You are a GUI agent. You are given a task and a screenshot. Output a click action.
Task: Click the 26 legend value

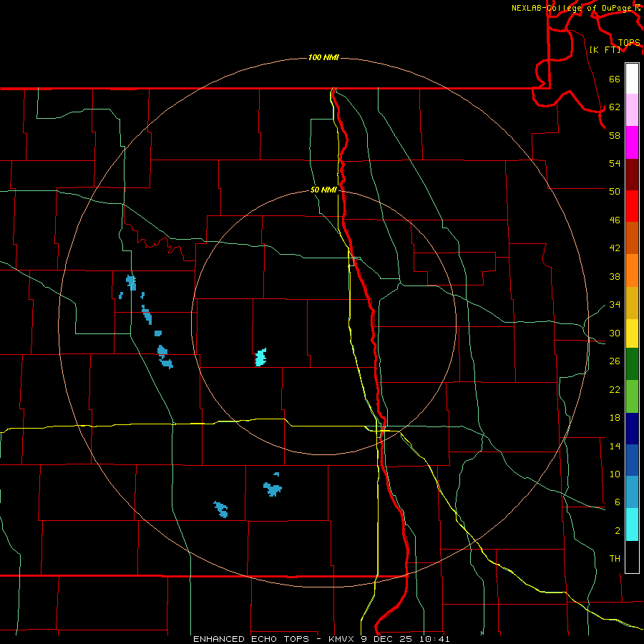pos(615,361)
